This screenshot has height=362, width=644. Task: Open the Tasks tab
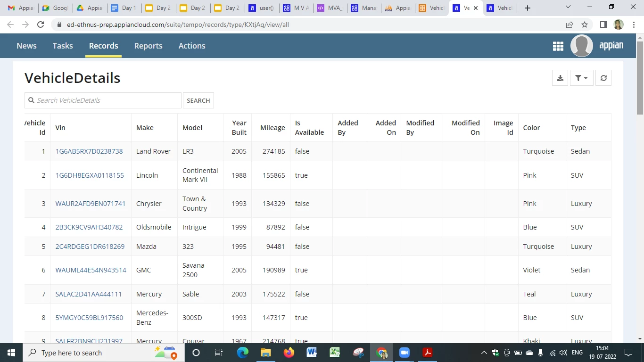pos(63,46)
